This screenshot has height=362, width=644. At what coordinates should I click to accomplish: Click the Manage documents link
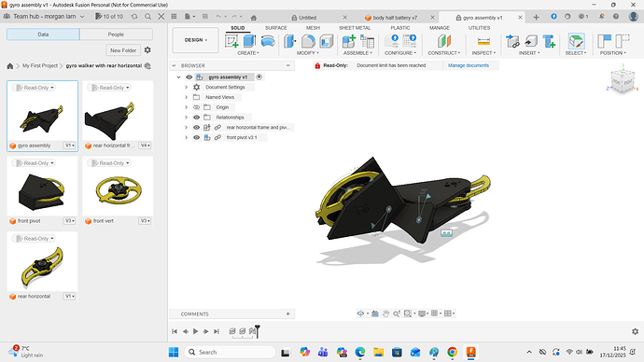(x=469, y=65)
